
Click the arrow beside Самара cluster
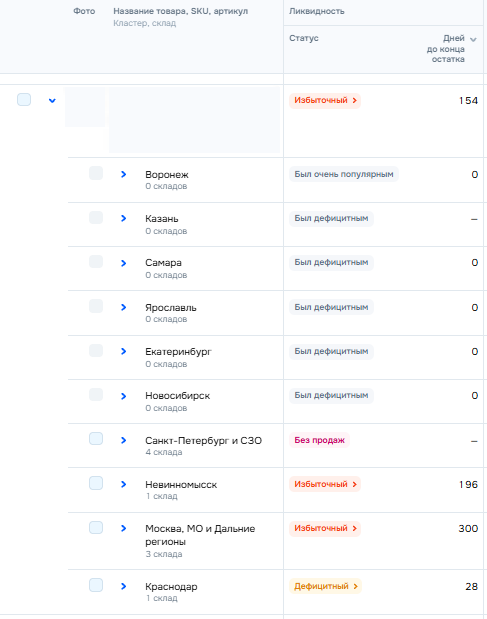point(124,263)
